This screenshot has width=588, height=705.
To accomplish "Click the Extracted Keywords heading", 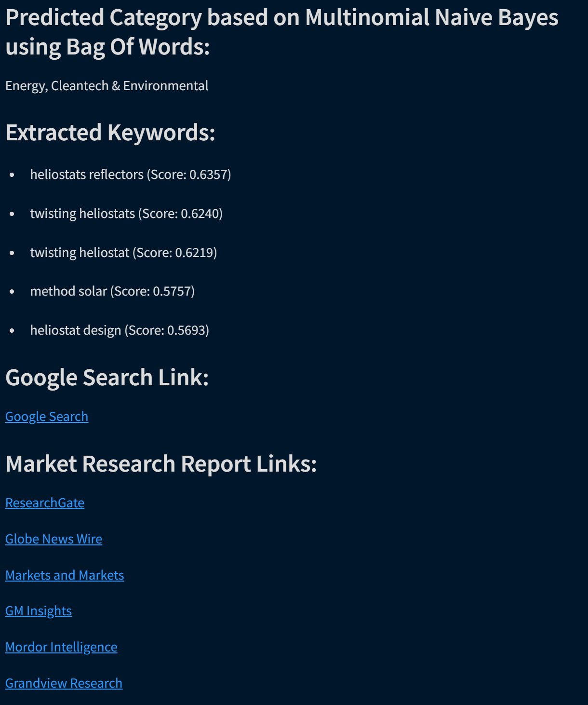I will (110, 133).
